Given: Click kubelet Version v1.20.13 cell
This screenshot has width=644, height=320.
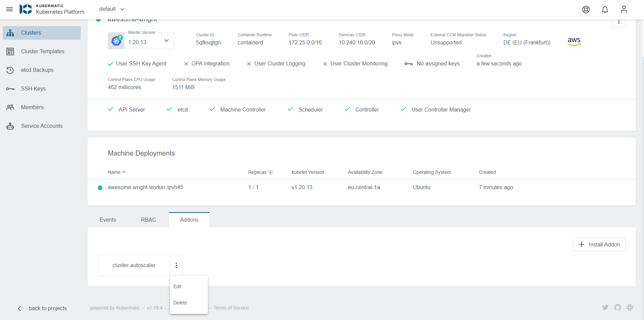Looking at the screenshot, I should coord(302,187).
